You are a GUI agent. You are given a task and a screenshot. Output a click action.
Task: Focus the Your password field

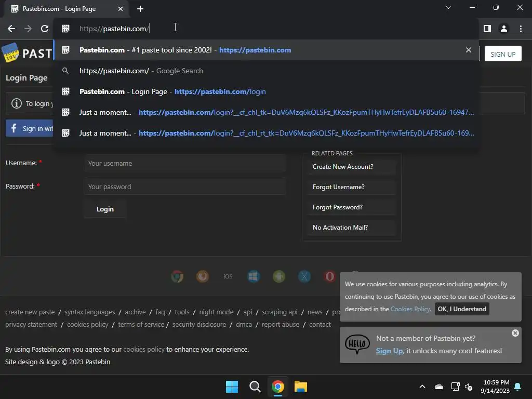[184, 187]
